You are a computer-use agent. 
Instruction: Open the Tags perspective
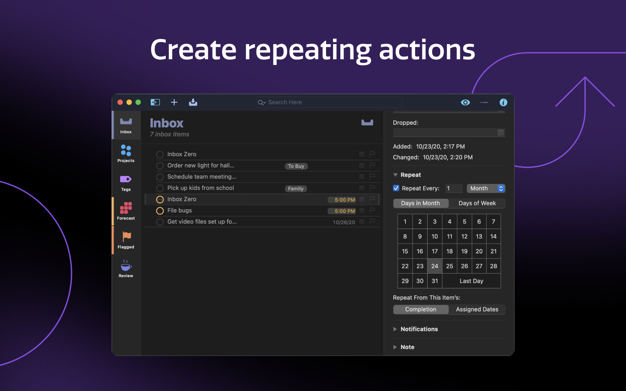pos(126,183)
